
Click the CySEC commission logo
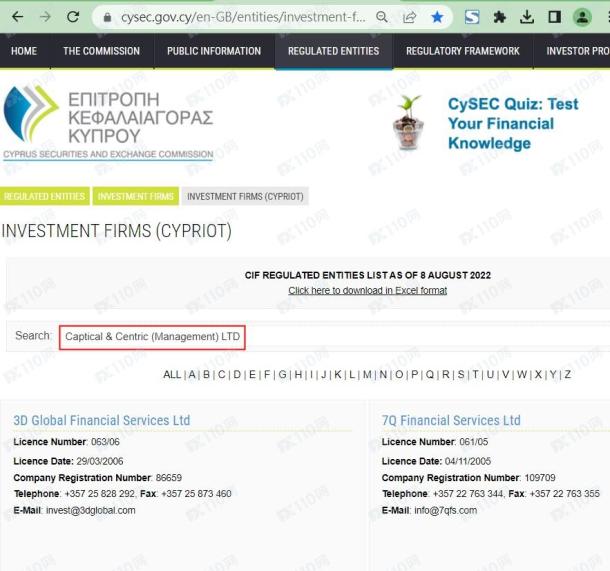pyautogui.click(x=108, y=123)
